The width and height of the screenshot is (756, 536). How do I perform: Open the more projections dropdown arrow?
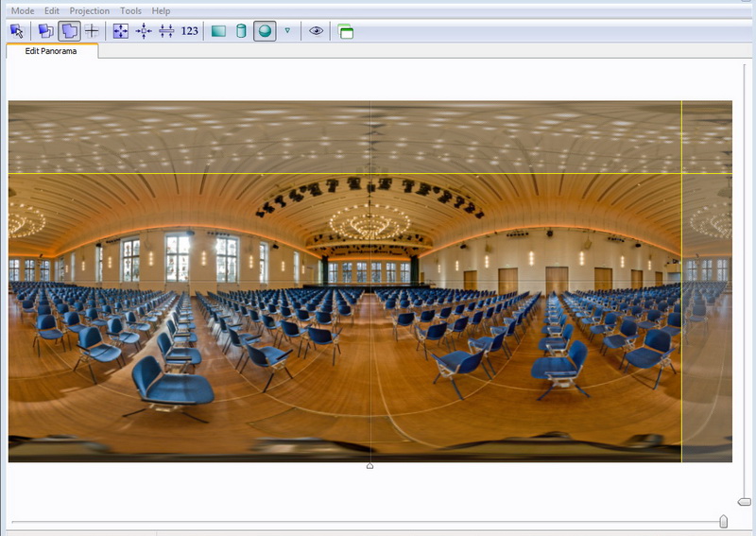pyautogui.click(x=287, y=30)
